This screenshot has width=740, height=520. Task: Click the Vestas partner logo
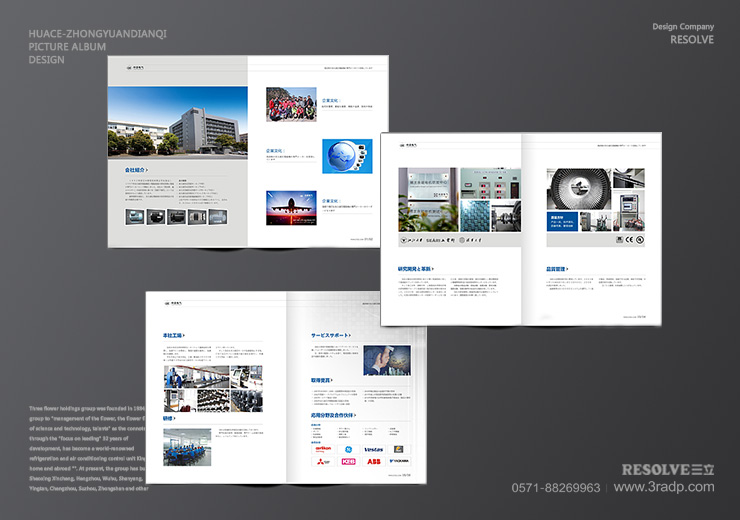pyautogui.click(x=374, y=449)
